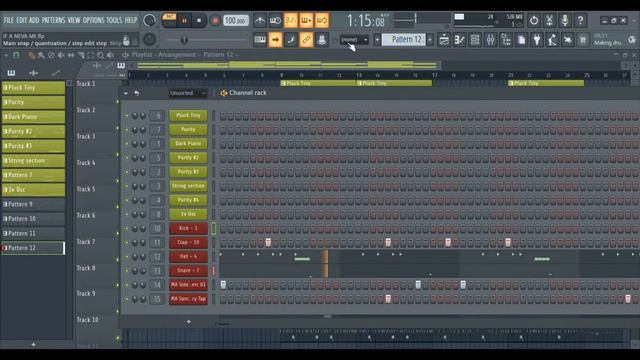Toggle the countdown before recording icon

pos(291,20)
